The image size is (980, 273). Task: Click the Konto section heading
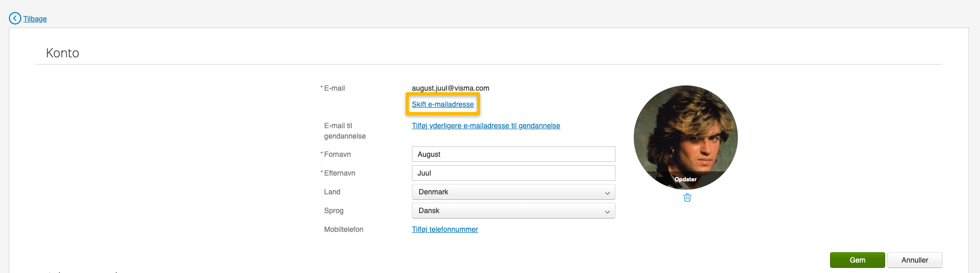tap(62, 53)
